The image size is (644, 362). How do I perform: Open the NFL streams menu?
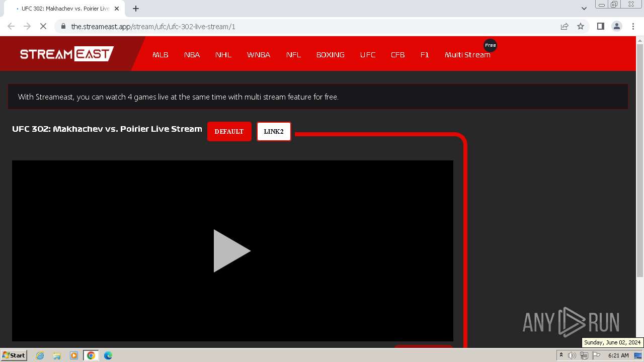[293, 55]
